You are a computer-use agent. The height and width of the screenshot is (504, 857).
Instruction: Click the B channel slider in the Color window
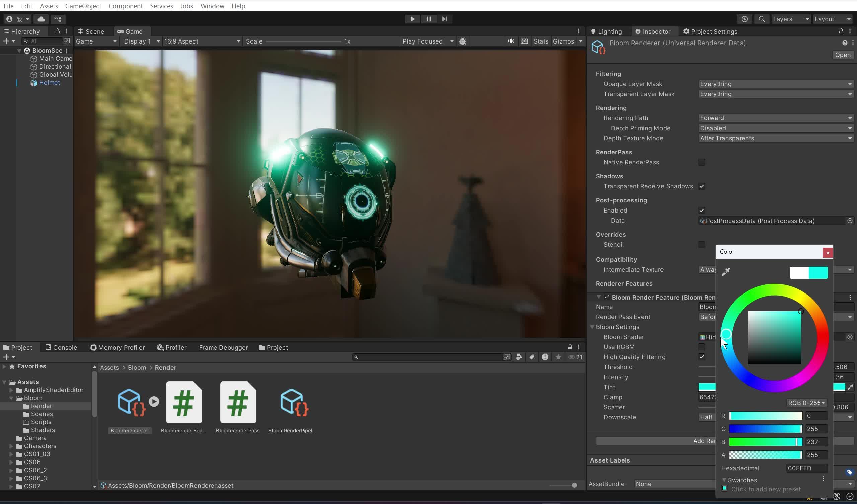pyautogui.click(x=765, y=442)
